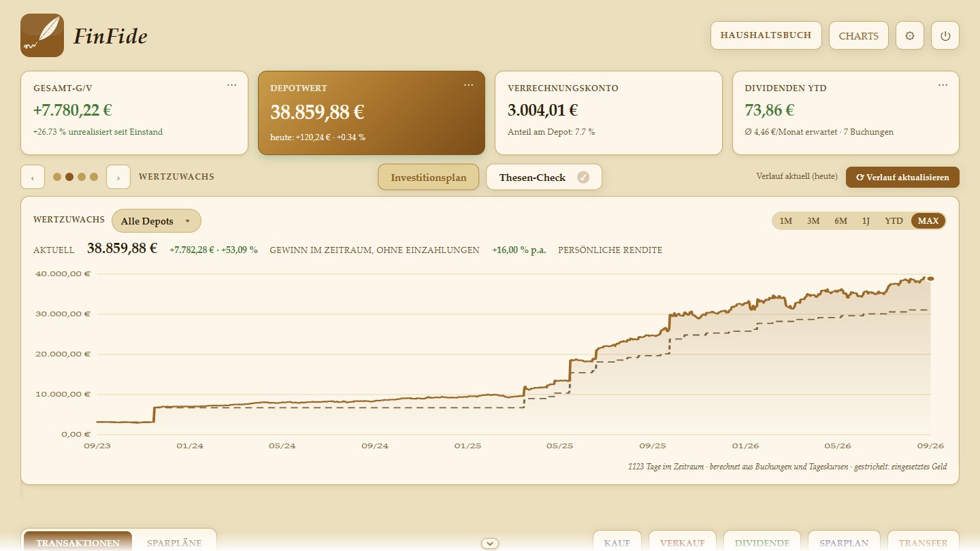Open the Investitionsplan

tap(429, 178)
